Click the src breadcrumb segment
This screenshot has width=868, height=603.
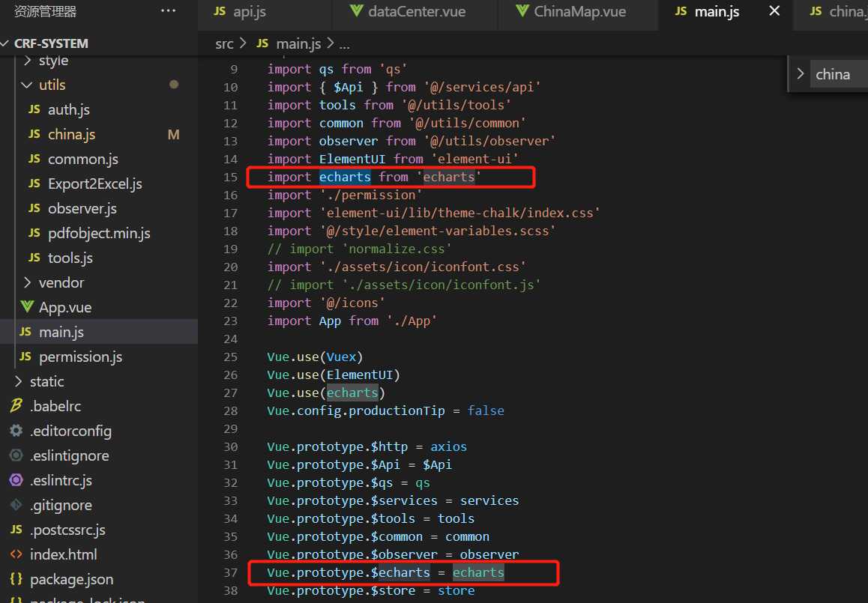click(x=224, y=43)
